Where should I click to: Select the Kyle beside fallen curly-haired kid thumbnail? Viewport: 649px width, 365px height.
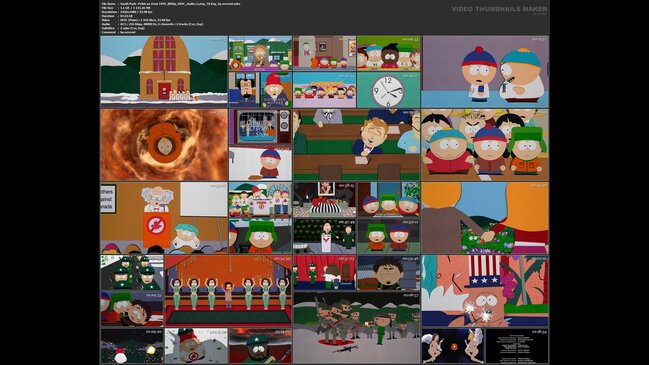tap(132, 309)
